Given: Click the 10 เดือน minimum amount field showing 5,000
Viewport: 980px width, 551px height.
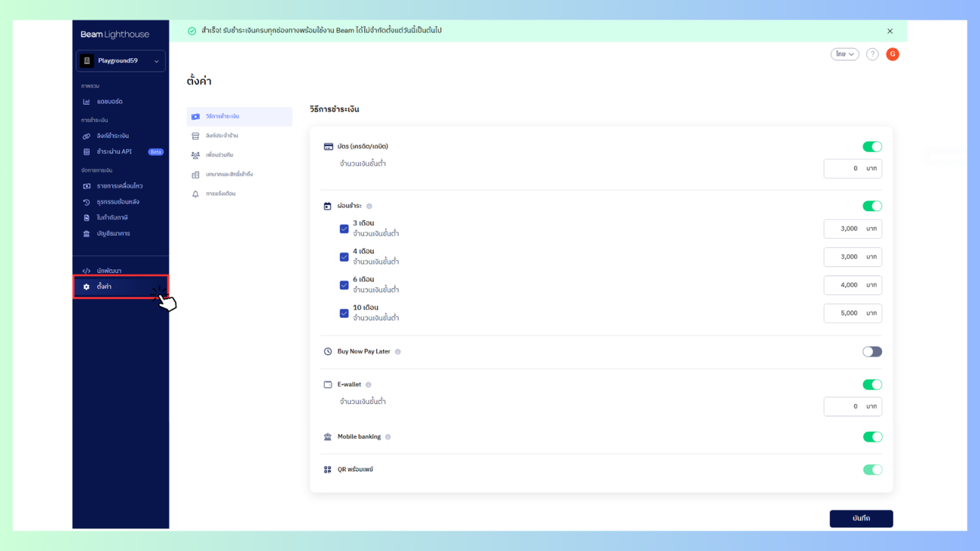Looking at the screenshot, I should click(853, 313).
